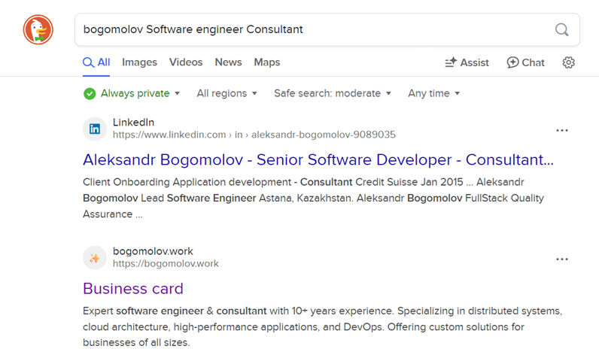
Task: Click the bogomolov.work favicon icon
Action: click(95, 258)
